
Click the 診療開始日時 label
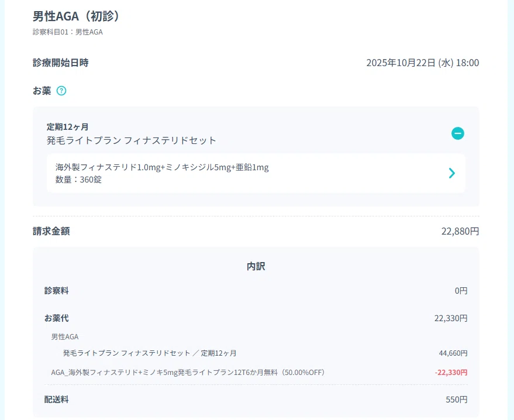point(61,63)
